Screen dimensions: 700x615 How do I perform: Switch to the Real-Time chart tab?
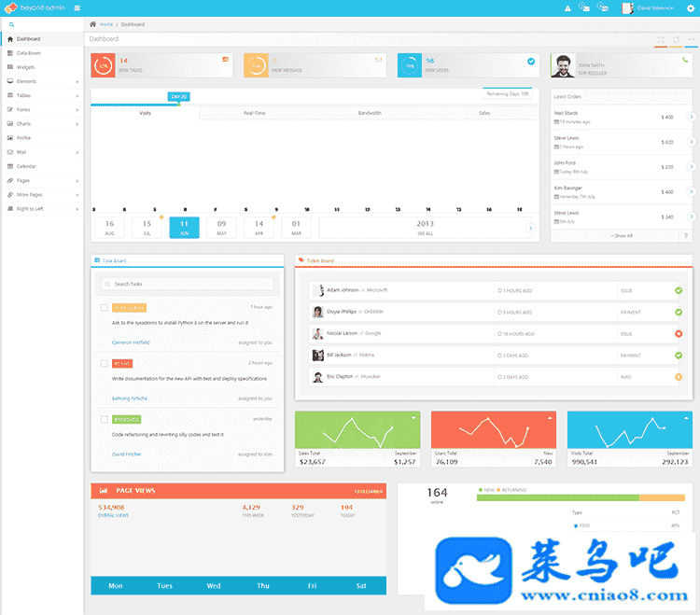255,113
